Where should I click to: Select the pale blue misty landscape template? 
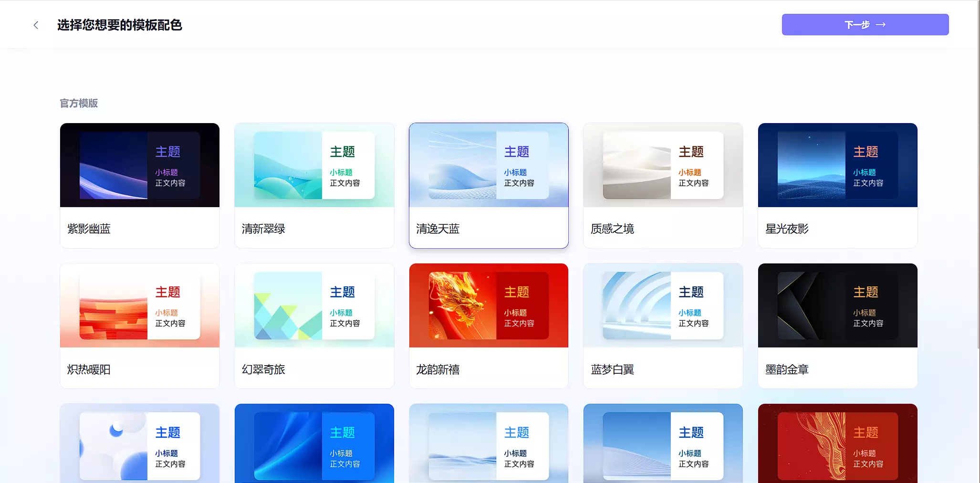tap(488, 445)
